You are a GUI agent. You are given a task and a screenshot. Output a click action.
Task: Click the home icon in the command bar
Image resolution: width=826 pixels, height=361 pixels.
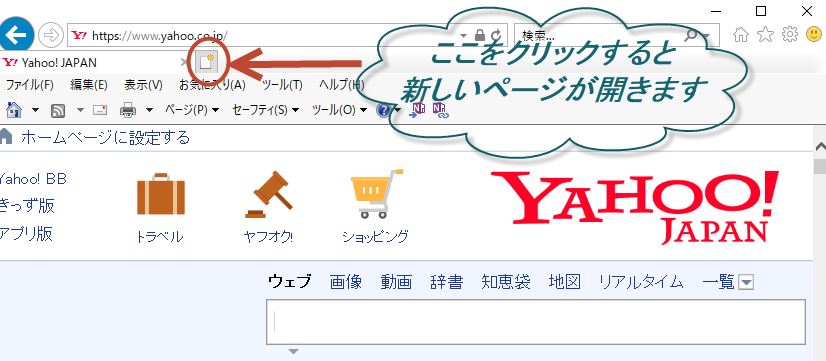14,110
